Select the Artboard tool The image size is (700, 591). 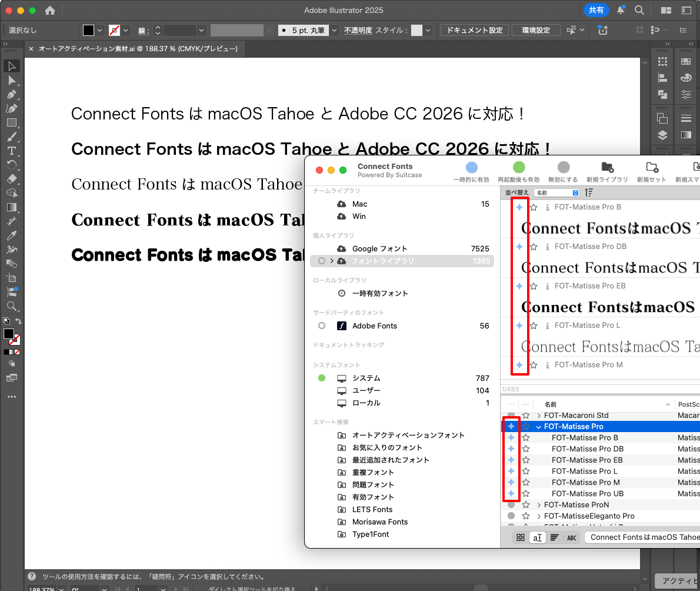pyautogui.click(x=12, y=278)
